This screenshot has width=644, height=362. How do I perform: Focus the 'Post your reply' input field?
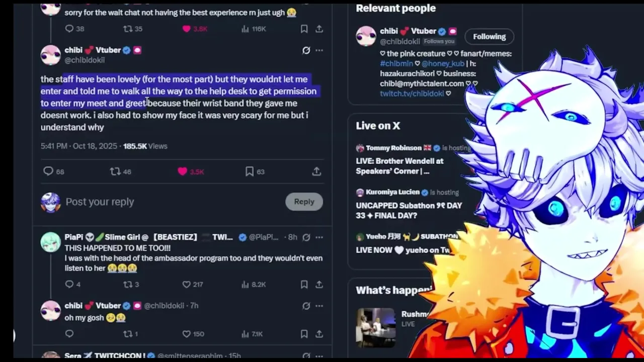[171, 202]
